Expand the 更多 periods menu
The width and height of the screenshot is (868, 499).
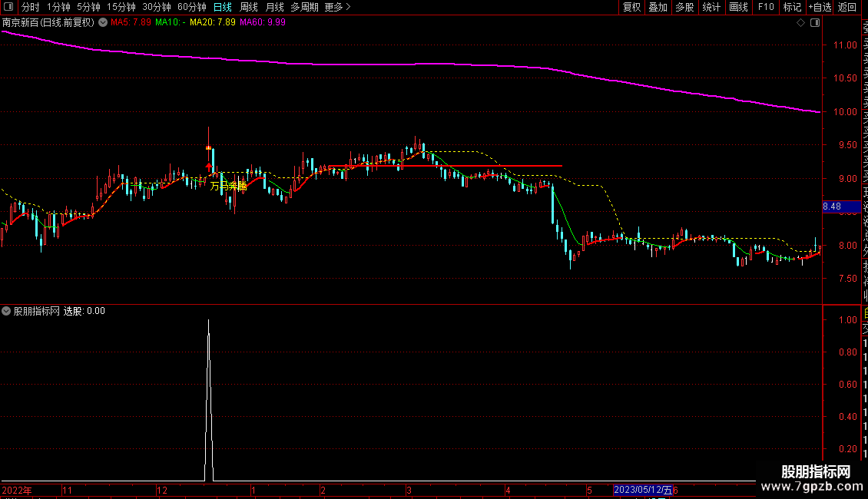(x=338, y=7)
